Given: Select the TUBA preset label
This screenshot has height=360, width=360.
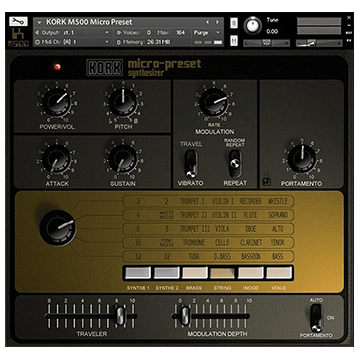Looking at the screenshot, I should (194, 256).
